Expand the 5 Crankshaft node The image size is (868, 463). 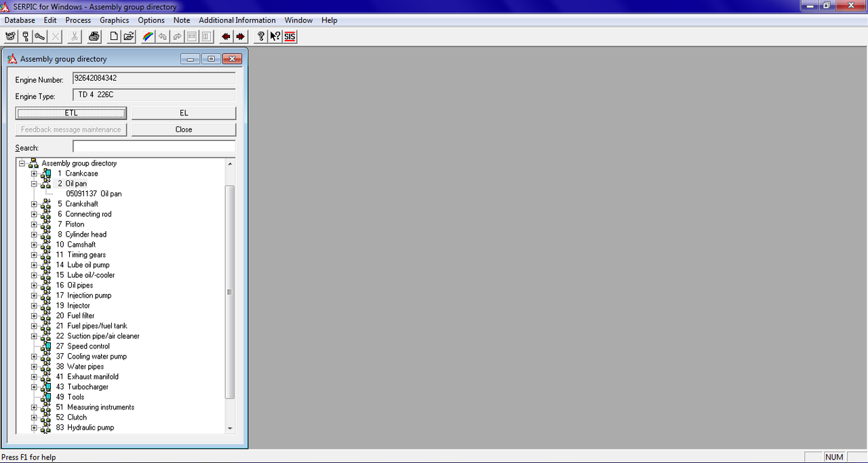point(35,204)
